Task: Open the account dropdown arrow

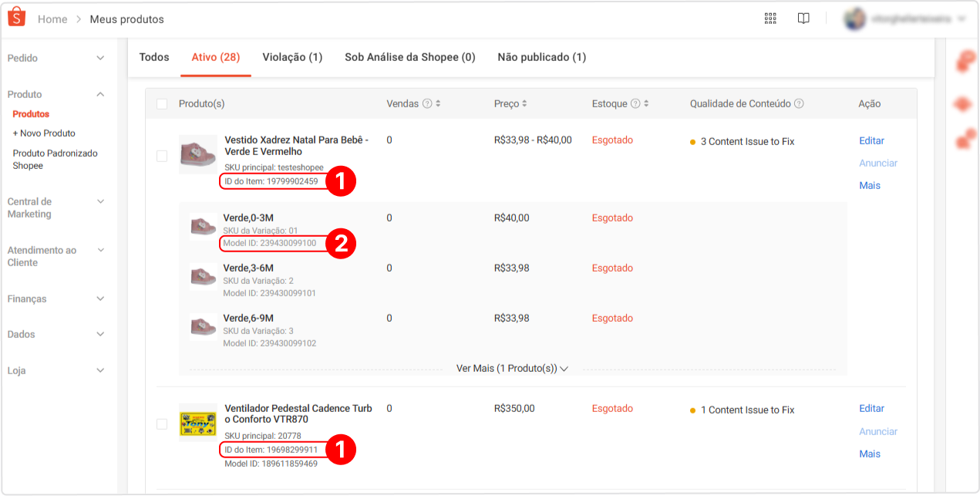Action: 961,19
